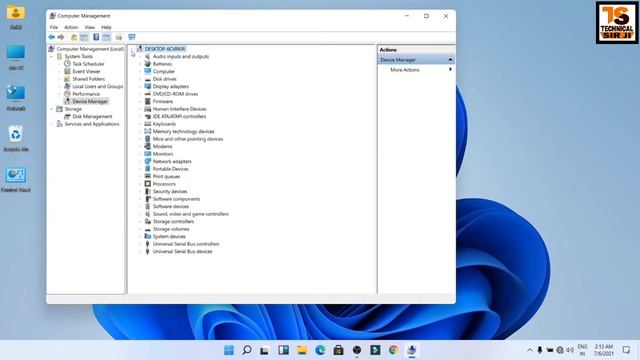Select the Modems row
This screenshot has height=360, width=640.
(162, 146)
